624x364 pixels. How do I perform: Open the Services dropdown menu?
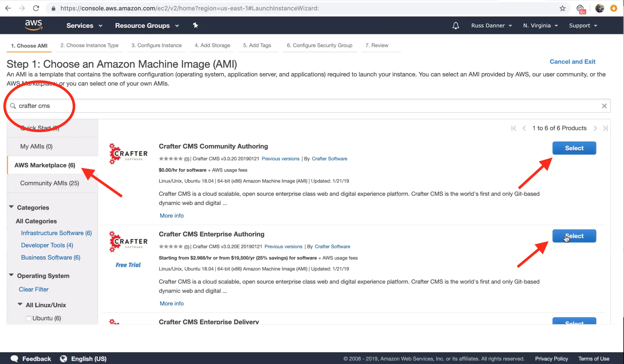pos(84,26)
